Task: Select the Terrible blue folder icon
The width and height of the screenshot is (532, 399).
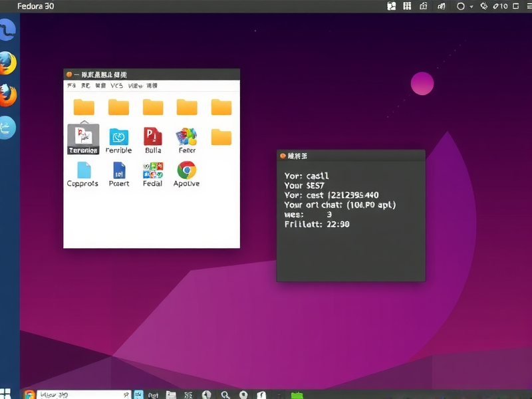Action: [x=118, y=136]
